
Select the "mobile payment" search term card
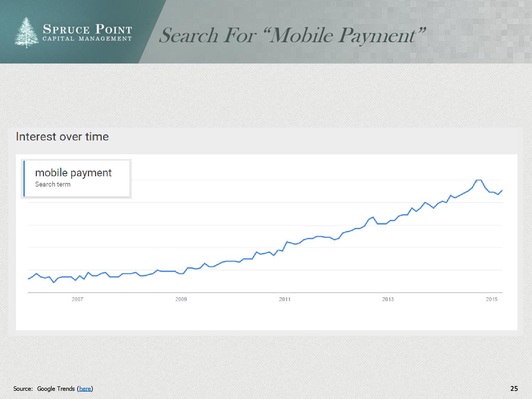pos(77,178)
